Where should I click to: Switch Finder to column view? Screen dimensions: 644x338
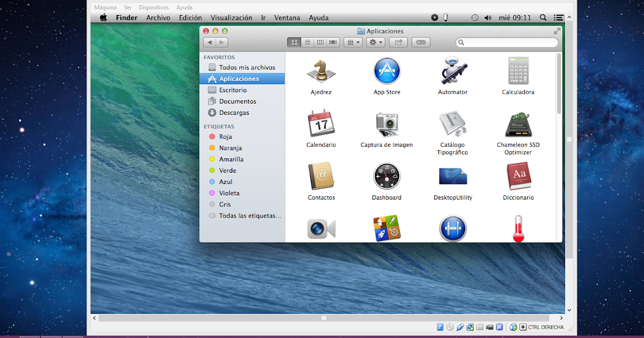320,42
